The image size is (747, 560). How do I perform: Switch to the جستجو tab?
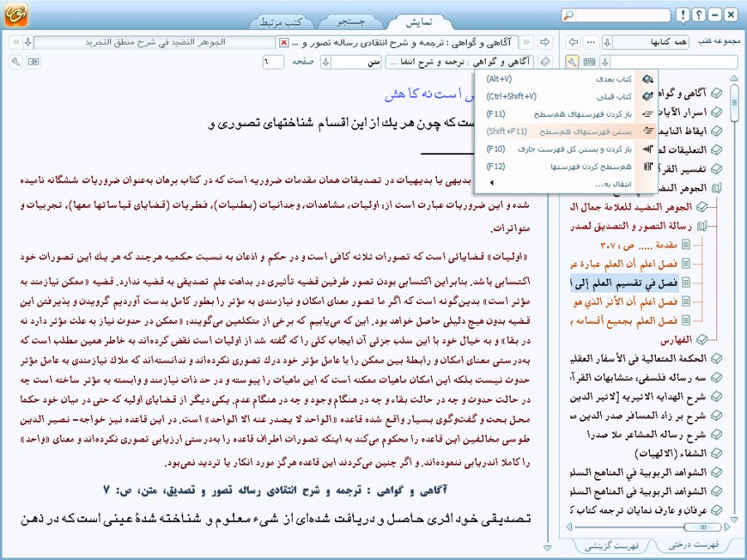(x=351, y=22)
